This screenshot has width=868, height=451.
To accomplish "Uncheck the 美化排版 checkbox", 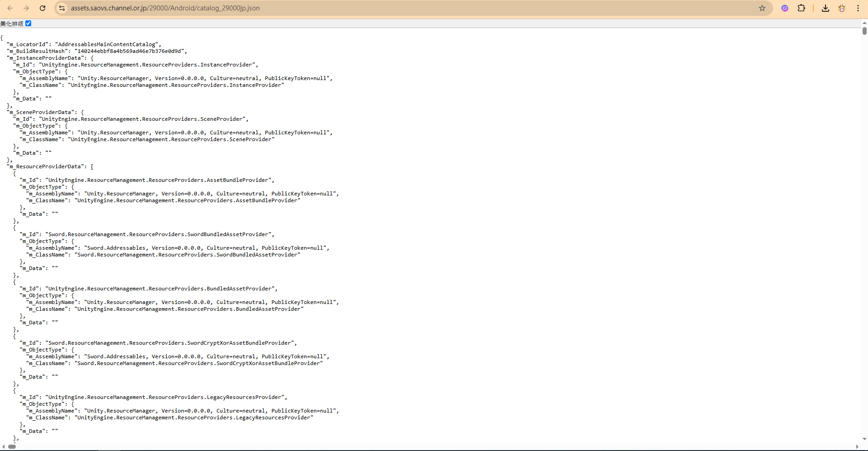I will point(28,24).
